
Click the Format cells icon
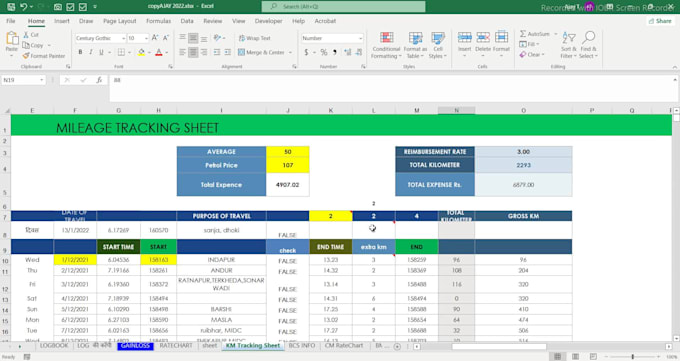tap(501, 37)
